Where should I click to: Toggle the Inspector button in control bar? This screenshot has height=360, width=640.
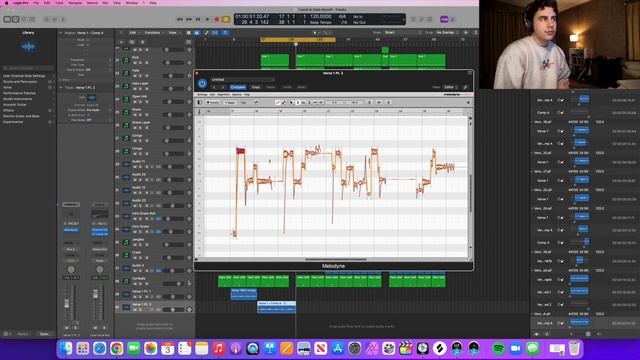click(16, 19)
